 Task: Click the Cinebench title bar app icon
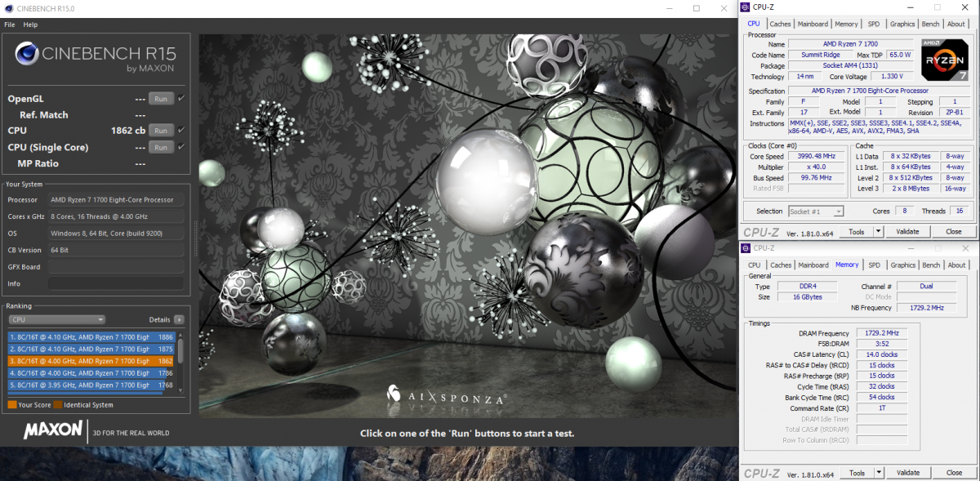tap(9, 8)
